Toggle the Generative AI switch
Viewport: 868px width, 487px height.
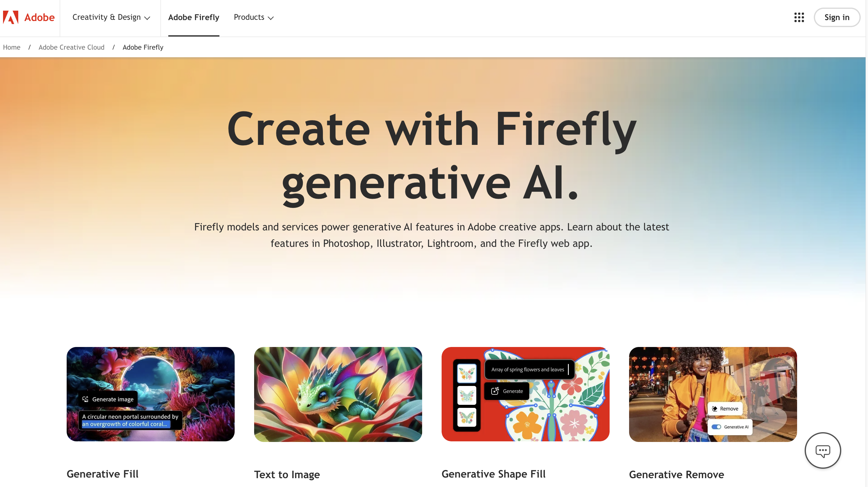pyautogui.click(x=716, y=427)
